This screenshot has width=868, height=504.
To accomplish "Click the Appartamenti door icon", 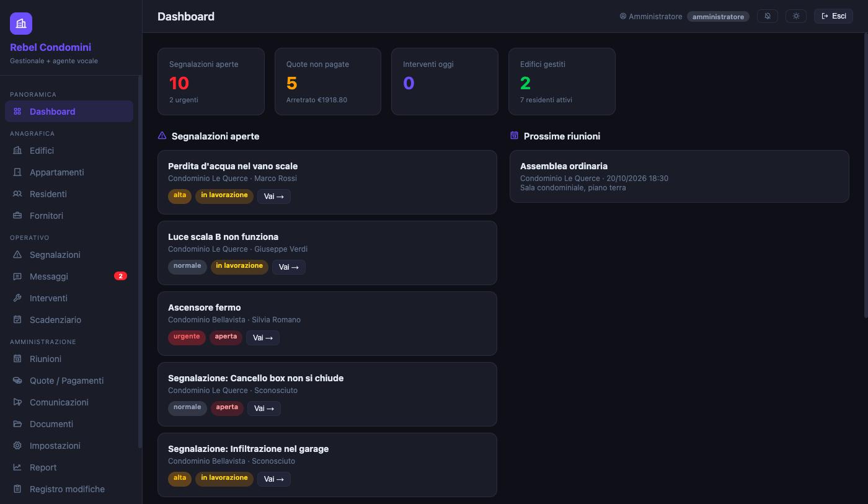I will [x=17, y=172].
